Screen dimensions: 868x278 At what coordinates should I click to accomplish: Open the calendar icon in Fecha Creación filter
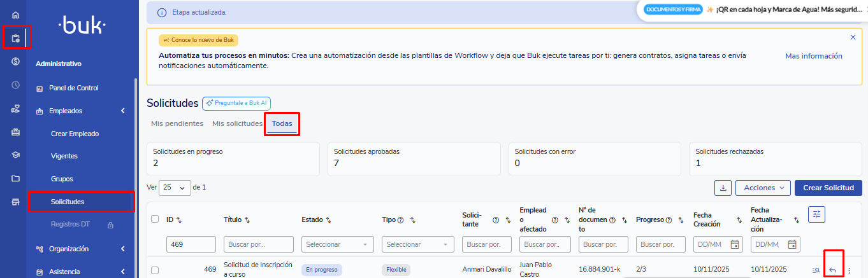click(735, 244)
